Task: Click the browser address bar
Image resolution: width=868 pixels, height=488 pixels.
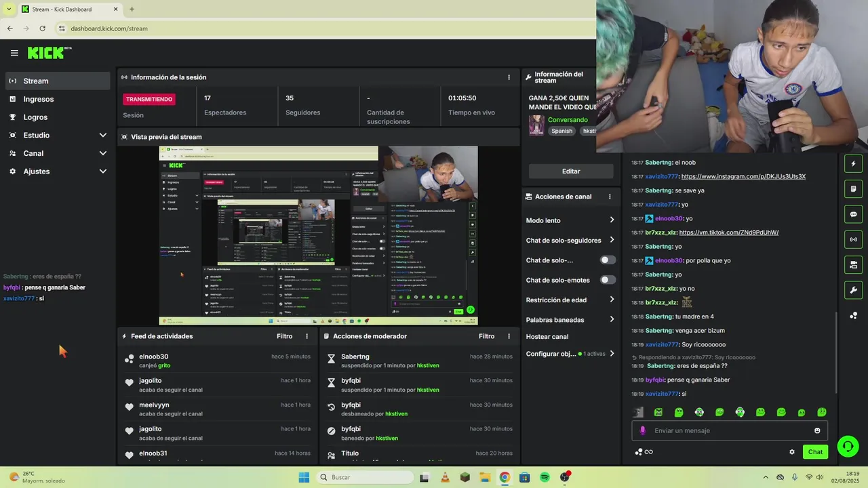Action: pyautogui.click(x=325, y=28)
